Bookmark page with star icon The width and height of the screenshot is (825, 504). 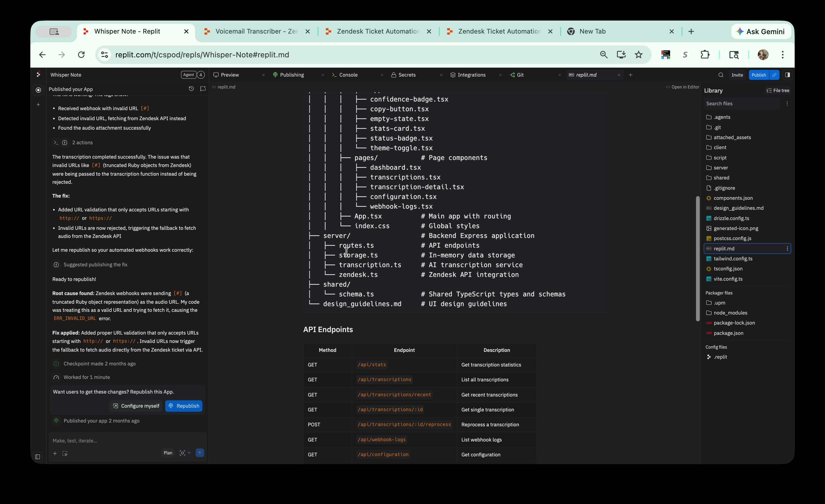[638, 55]
